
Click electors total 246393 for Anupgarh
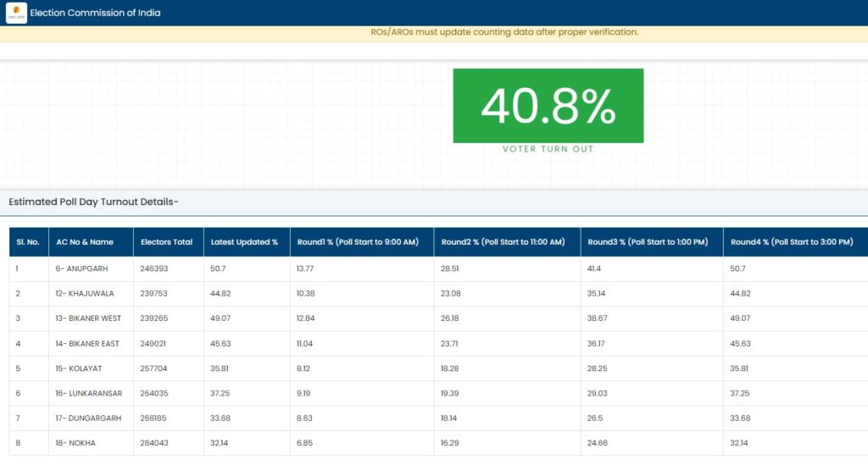point(154,269)
